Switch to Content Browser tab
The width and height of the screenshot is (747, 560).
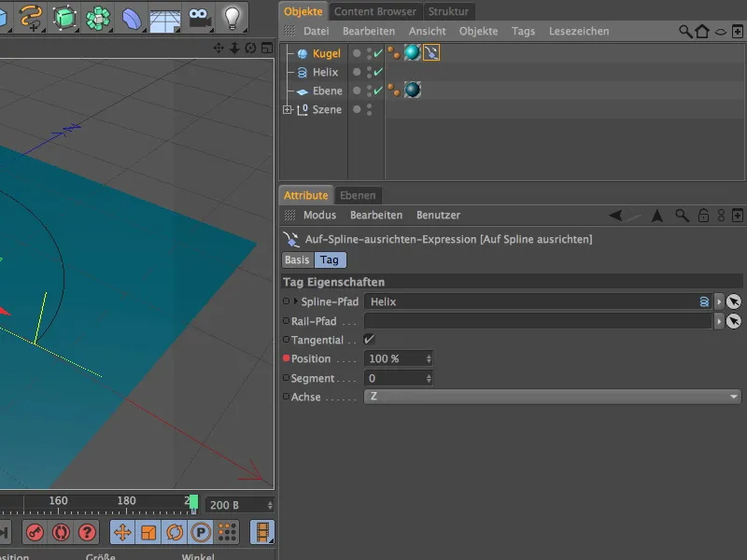click(375, 11)
